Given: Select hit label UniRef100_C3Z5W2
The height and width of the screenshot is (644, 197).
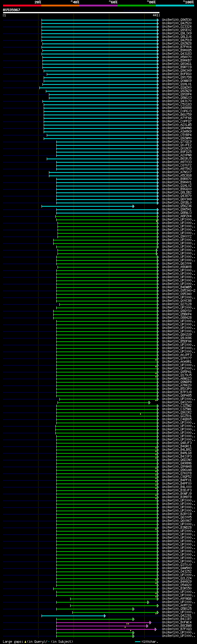Looking at the screenshot, I should coord(177,406).
